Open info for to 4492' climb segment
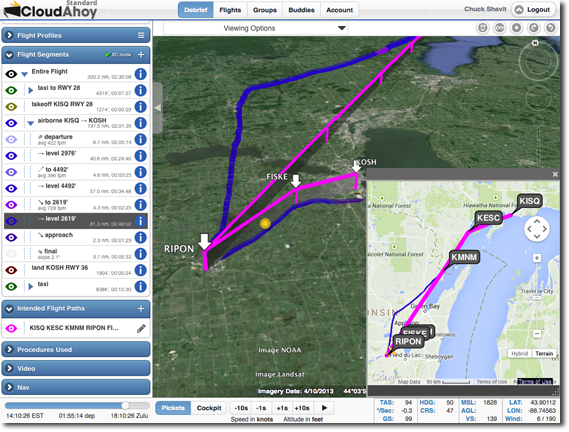Image resolution: width=569 pixels, height=432 pixels. [140, 172]
